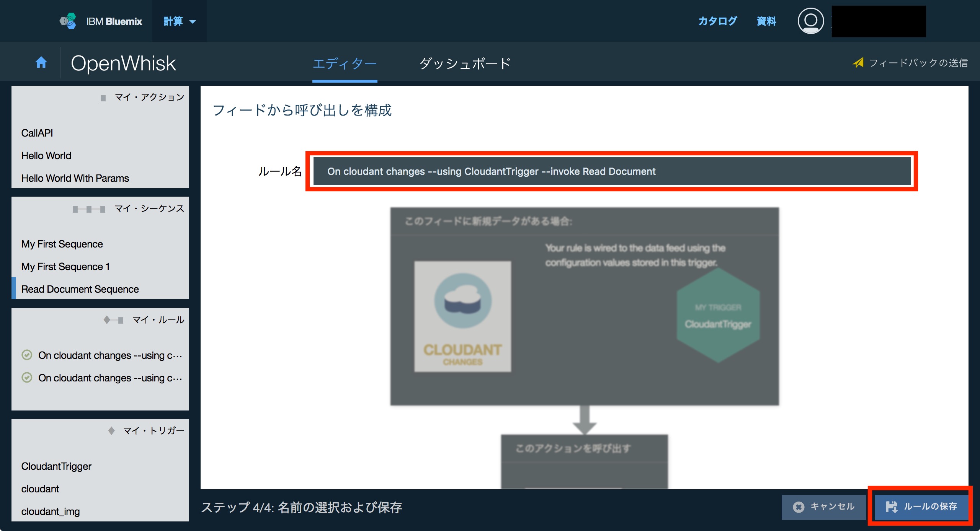The image size is (980, 531).
Task: Toggle the first rule's green check icon
Action: pyautogui.click(x=27, y=355)
